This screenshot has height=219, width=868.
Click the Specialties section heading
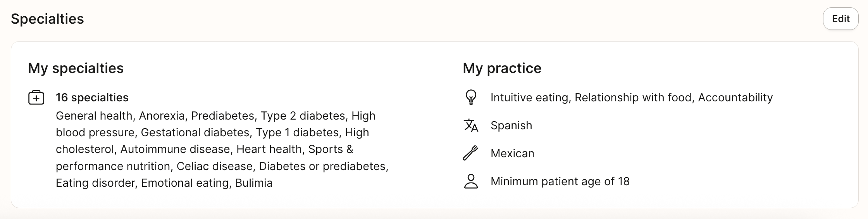[47, 19]
